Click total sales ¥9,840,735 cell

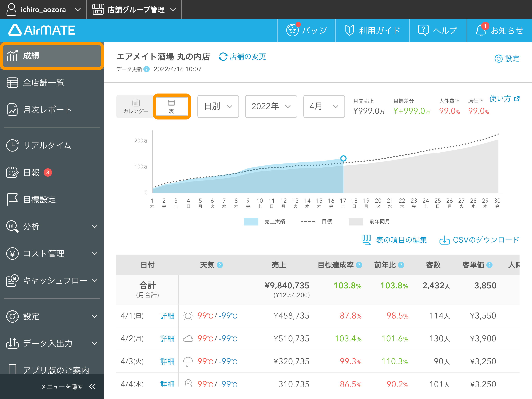tap(287, 285)
